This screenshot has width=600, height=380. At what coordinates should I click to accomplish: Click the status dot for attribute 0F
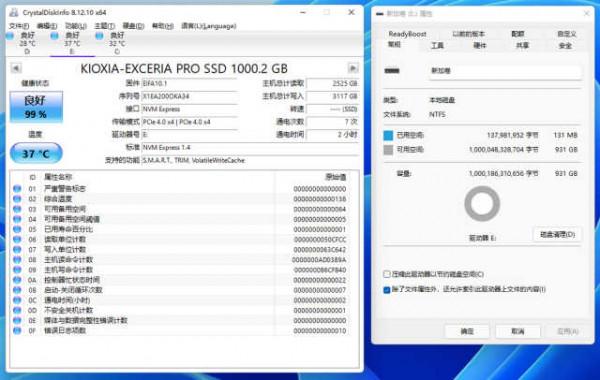[x=17, y=330]
